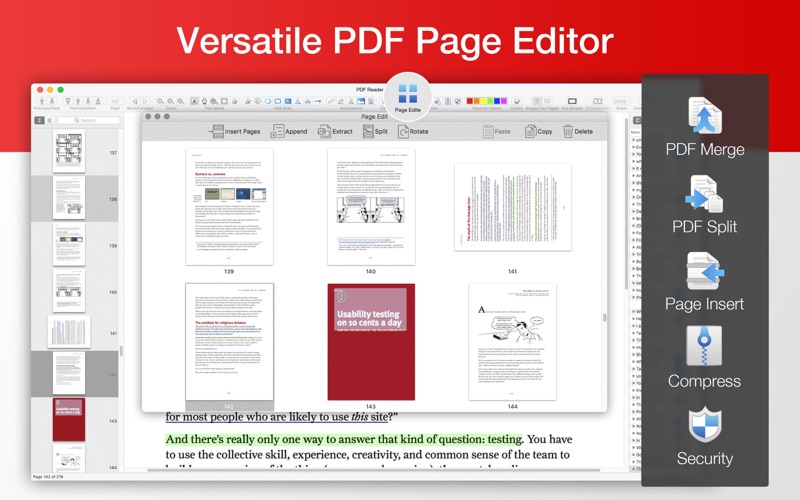Screen dimensions: 800x500
Task: Select rotated page 141 in Page Edit grid
Action: (x=512, y=207)
